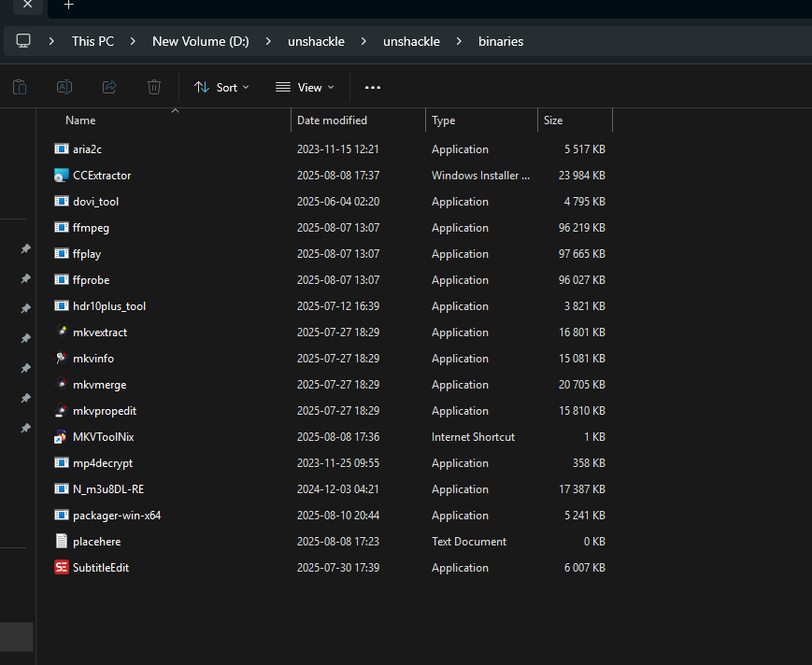Select the placehere text document icon
The image size is (812, 665).
click(x=62, y=541)
